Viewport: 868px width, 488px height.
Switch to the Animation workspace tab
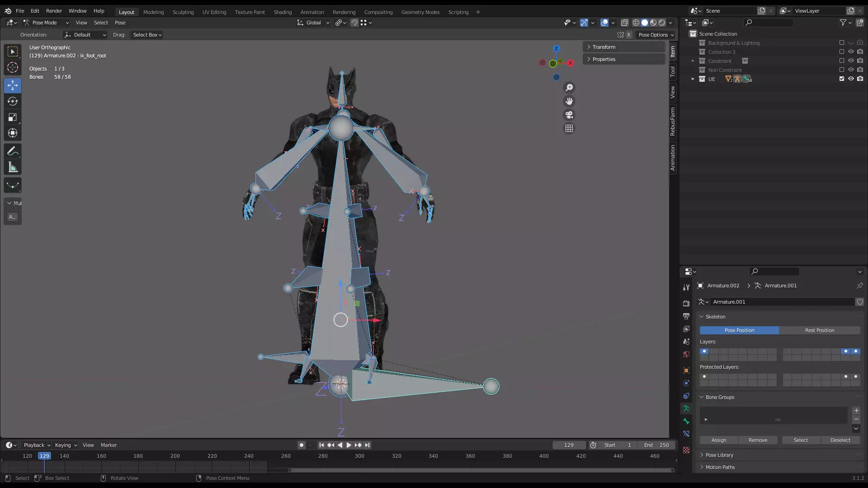[312, 12]
